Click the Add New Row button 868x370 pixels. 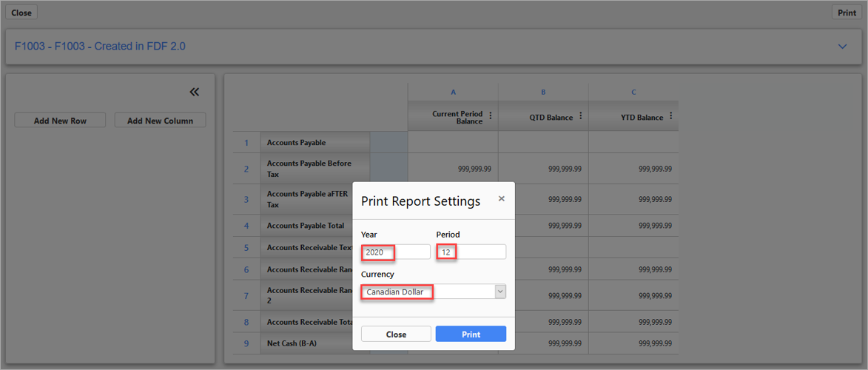click(60, 121)
